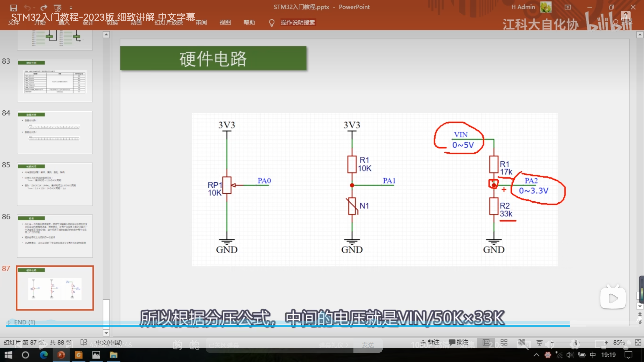Open the 审阅 ribbon tab
The height and width of the screenshot is (362, 644).
(201, 22)
